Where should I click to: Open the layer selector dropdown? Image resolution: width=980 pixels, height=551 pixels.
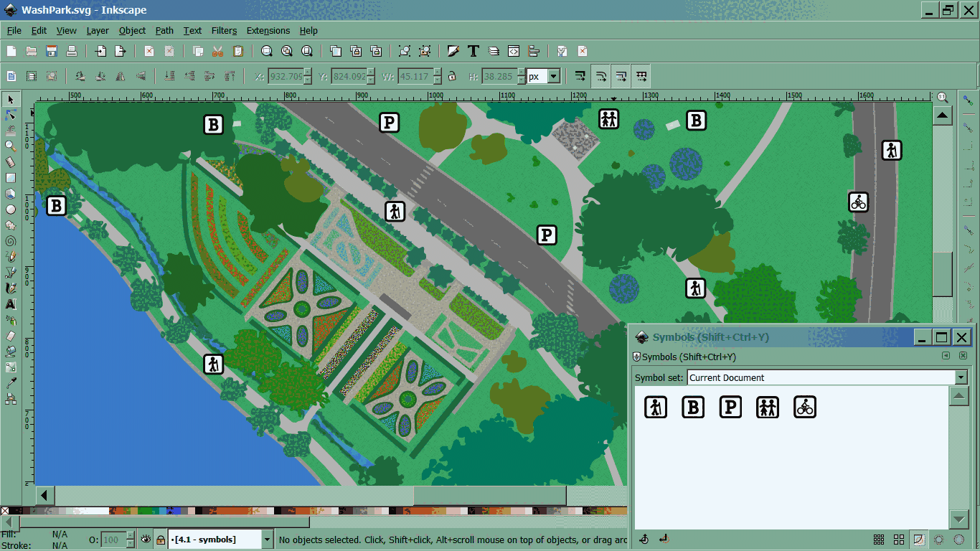click(x=268, y=540)
